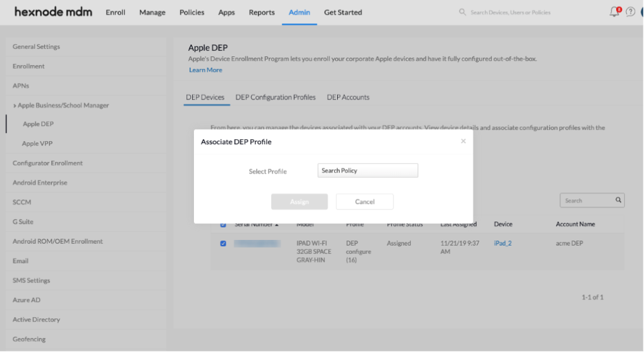Image resolution: width=644 pixels, height=352 pixels.
Task: Open the help question mark icon
Action: [631, 12]
